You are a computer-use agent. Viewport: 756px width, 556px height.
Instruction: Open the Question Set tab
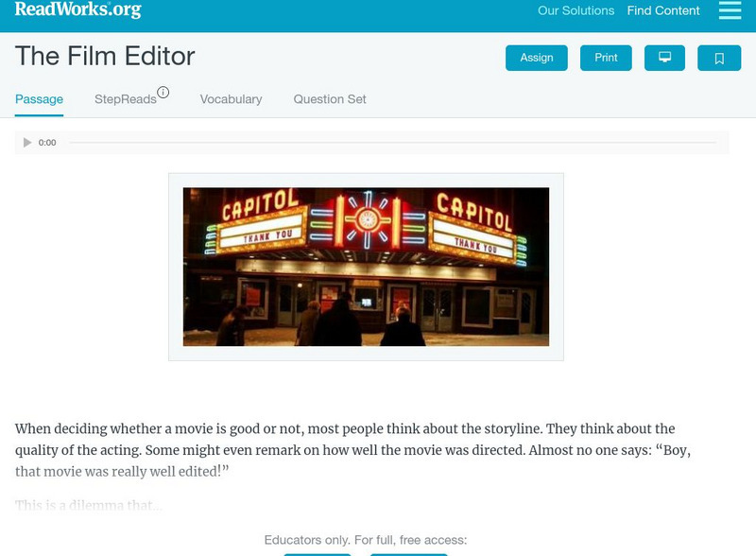pos(330,99)
